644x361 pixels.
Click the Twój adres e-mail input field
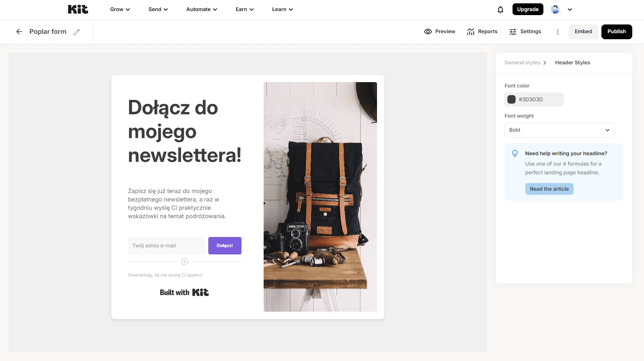166,246
